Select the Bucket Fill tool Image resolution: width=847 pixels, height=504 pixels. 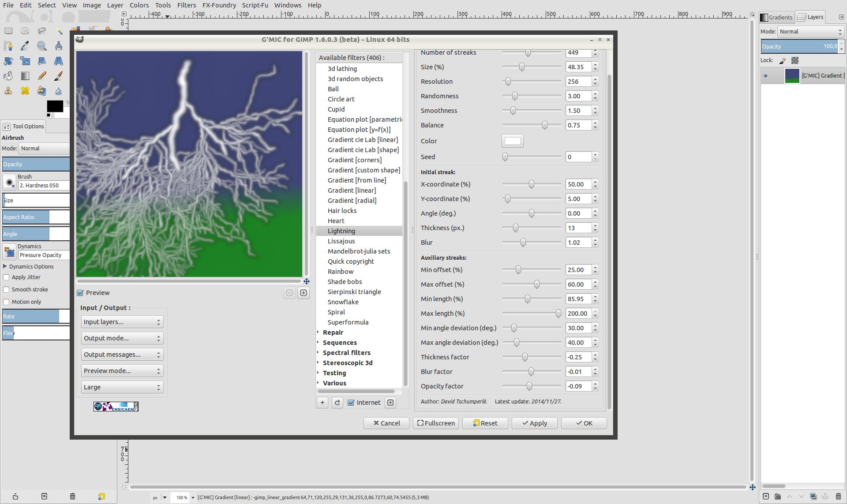pyautogui.click(x=8, y=76)
